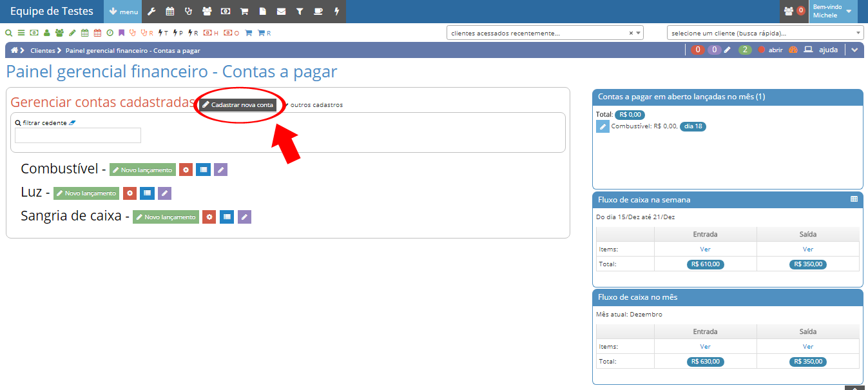The width and height of the screenshot is (868, 390).
Task: Open 'selecione um cliente (busca rápida)' dropdown
Action: coord(765,33)
